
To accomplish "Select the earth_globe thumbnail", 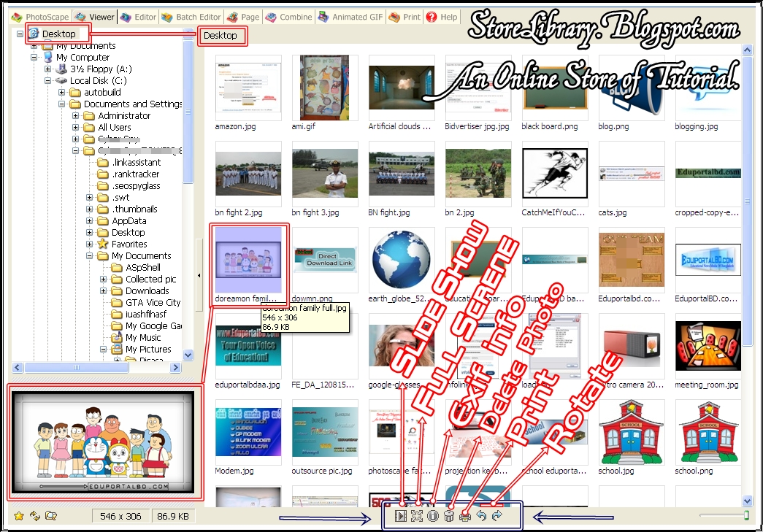I will pos(402,261).
